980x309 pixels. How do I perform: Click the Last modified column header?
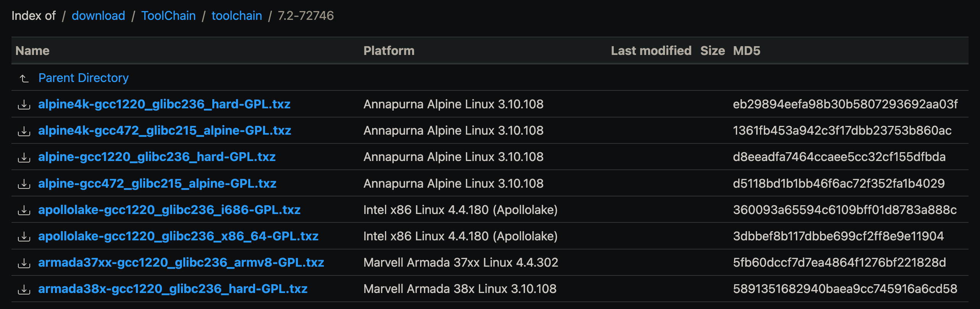[x=651, y=51]
